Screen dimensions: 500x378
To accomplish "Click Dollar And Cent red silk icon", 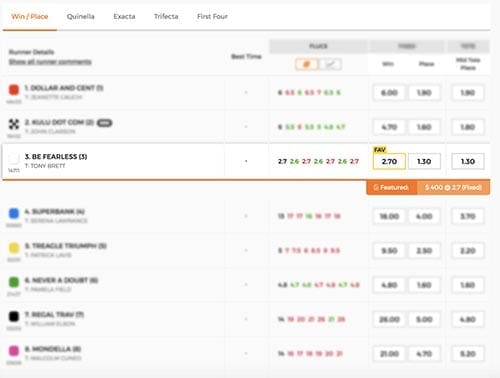I will (14, 90).
